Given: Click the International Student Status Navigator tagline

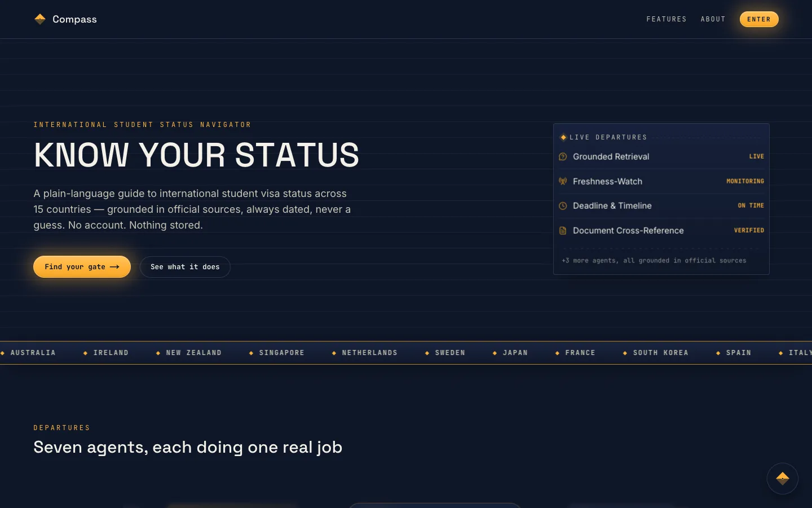Looking at the screenshot, I should pyautogui.click(x=142, y=125).
